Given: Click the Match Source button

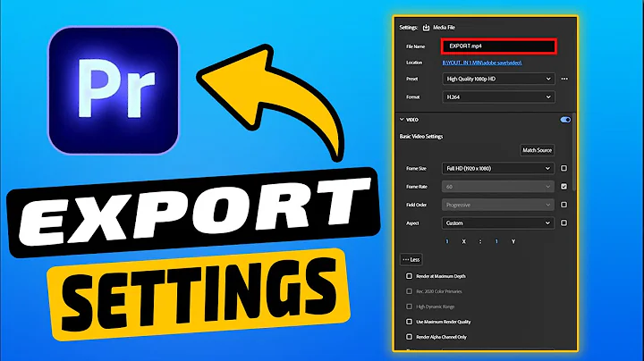Looking at the screenshot, I should point(537,150).
